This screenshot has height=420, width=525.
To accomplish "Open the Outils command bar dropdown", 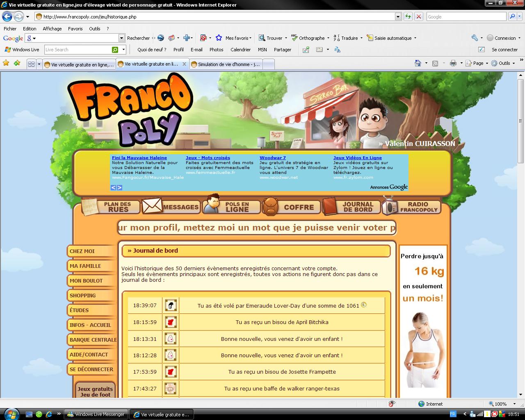I will coord(514,63).
